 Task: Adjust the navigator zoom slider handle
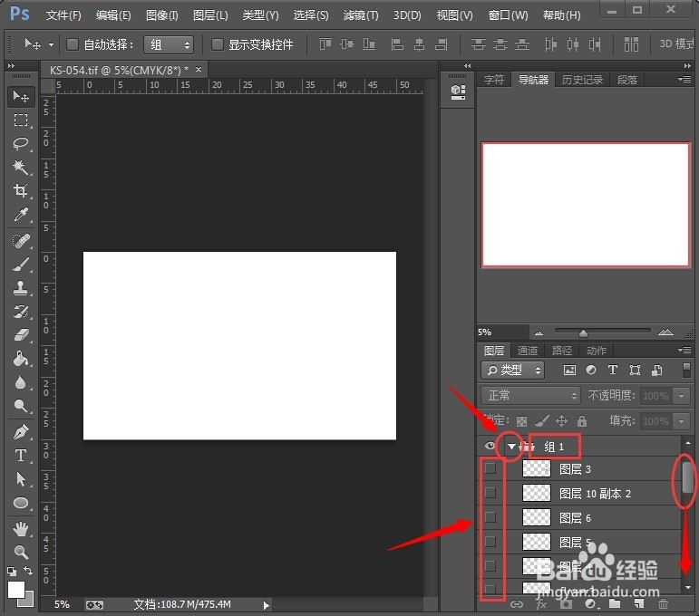tap(583, 333)
